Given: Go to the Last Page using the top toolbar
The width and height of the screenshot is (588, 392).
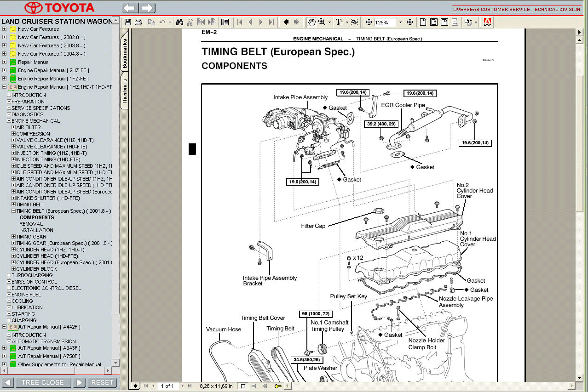Looking at the screenshot, I should (271, 22).
